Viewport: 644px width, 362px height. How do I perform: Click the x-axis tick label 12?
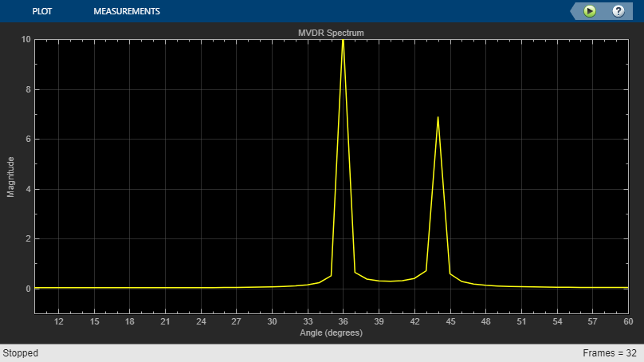click(x=59, y=321)
